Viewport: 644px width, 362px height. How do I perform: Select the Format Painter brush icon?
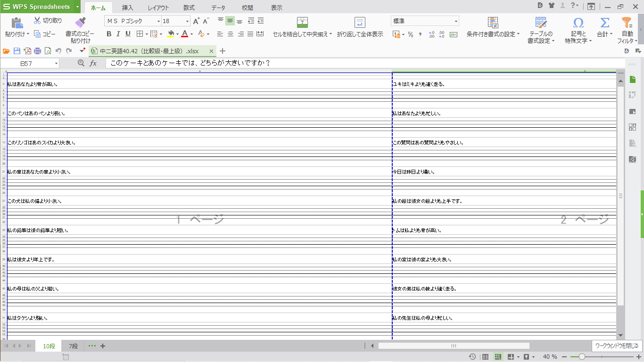tap(80, 22)
